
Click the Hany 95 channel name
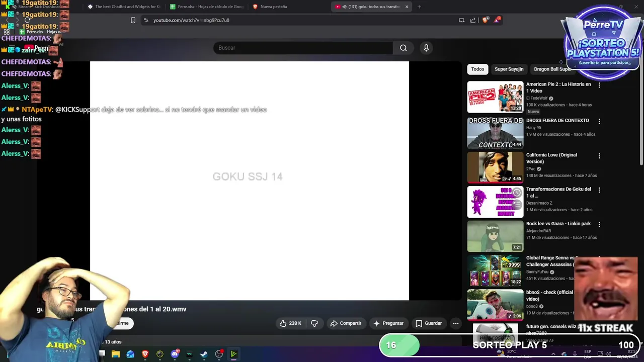pyautogui.click(x=534, y=128)
